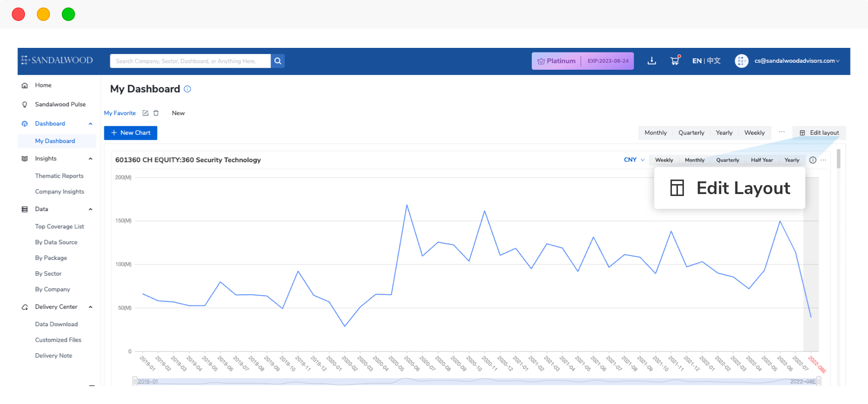Viewport: 868px width, 404px height.
Task: Open Delivery Note
Action: 53,356
